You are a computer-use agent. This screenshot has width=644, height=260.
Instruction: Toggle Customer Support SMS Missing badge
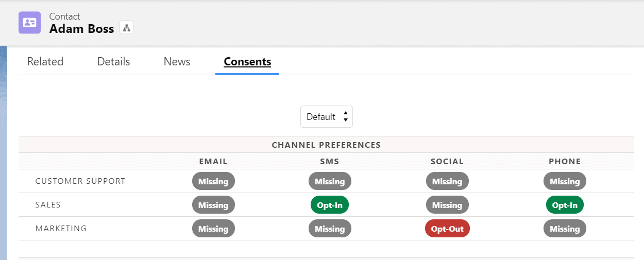click(x=330, y=181)
